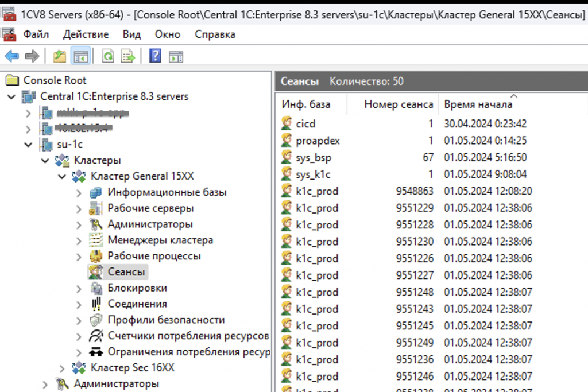Screen dimensions: 588x392
Task: Open the Действие menu
Action: [86, 34]
